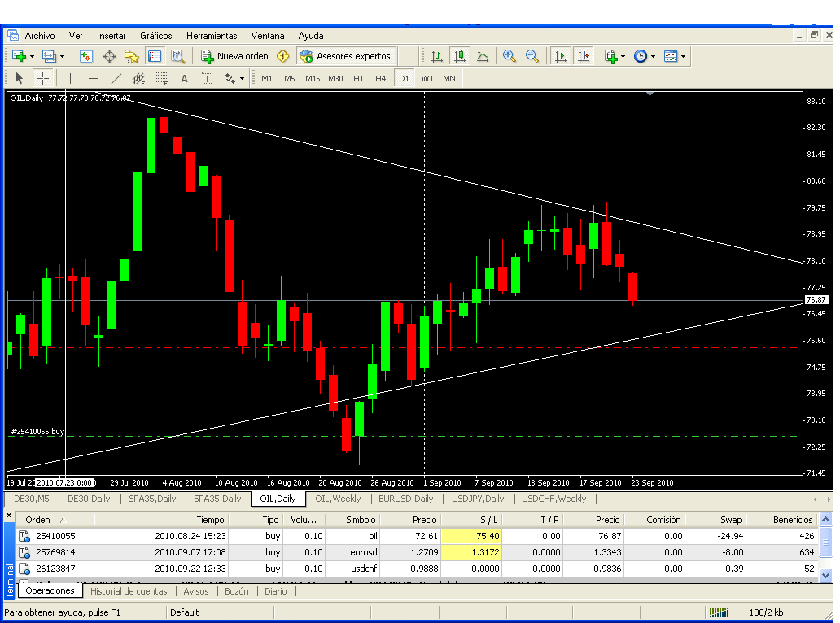Open the Insertar menu

click(111, 36)
